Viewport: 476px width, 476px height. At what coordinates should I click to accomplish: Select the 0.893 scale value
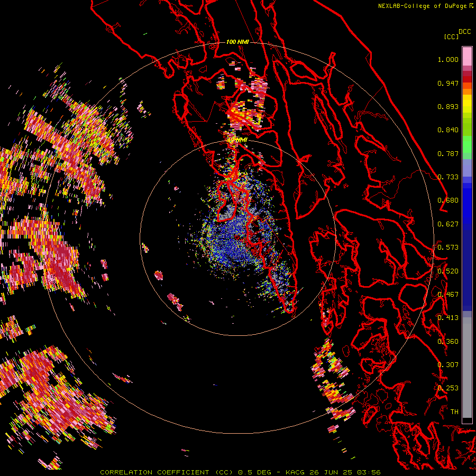448,106
